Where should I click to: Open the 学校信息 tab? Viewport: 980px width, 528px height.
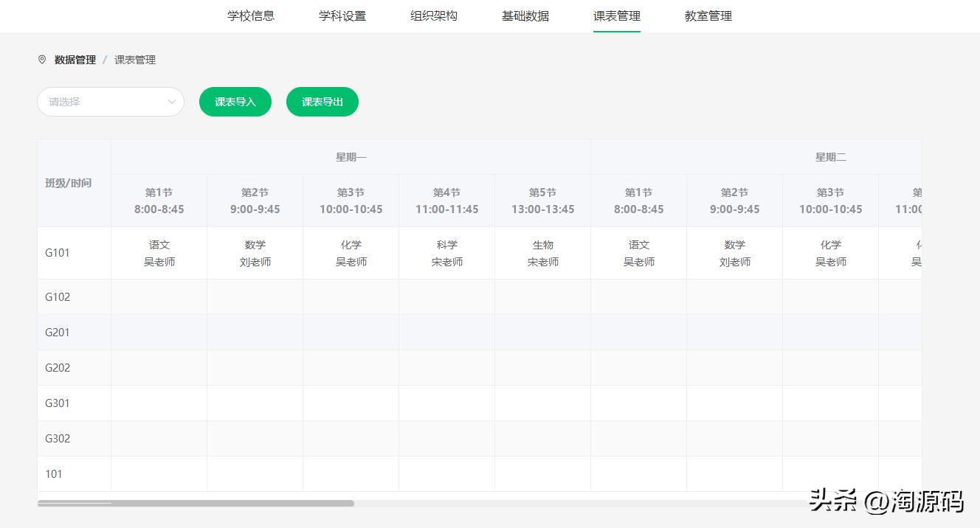(x=250, y=15)
